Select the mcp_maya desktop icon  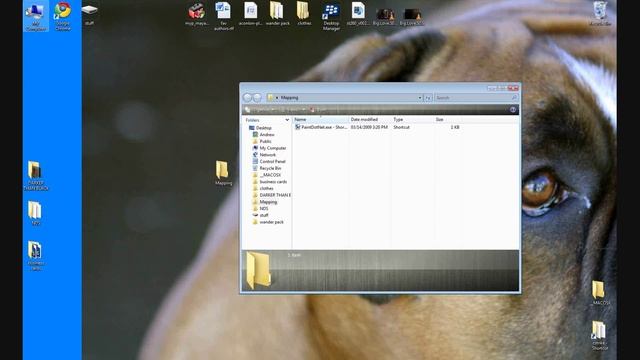coord(197,14)
